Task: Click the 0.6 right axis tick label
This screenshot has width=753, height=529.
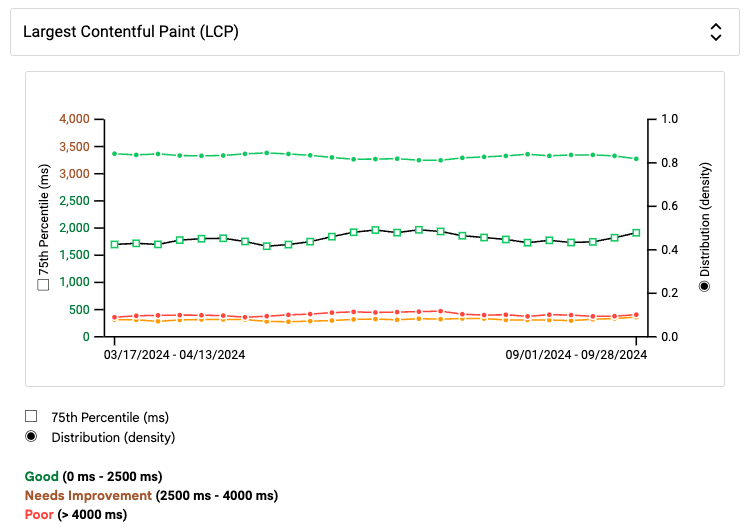Action: pyautogui.click(x=669, y=206)
